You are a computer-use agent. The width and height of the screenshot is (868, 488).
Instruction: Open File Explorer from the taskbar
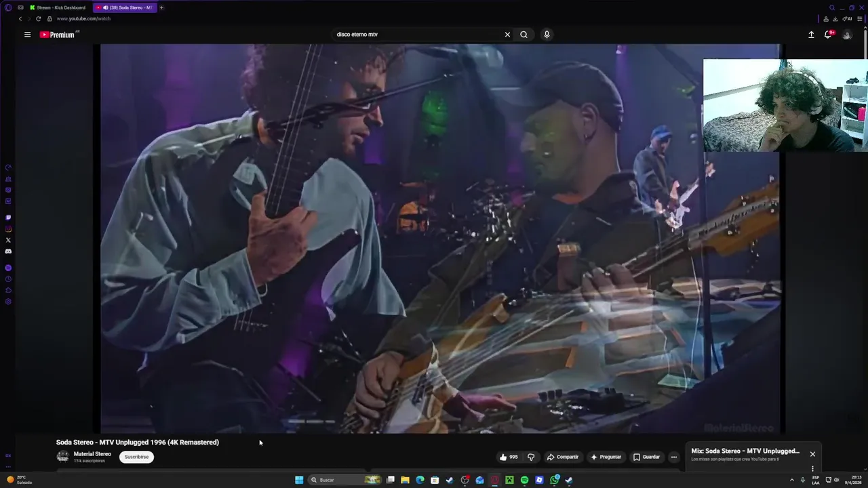click(405, 480)
